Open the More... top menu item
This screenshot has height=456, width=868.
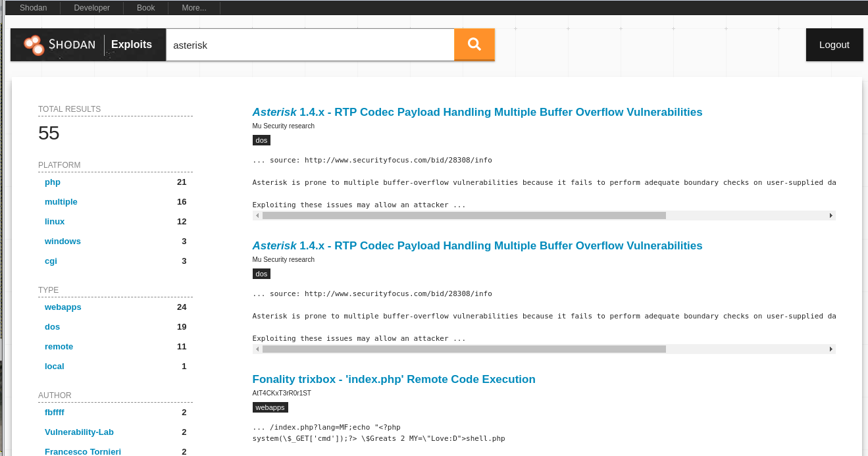point(193,8)
